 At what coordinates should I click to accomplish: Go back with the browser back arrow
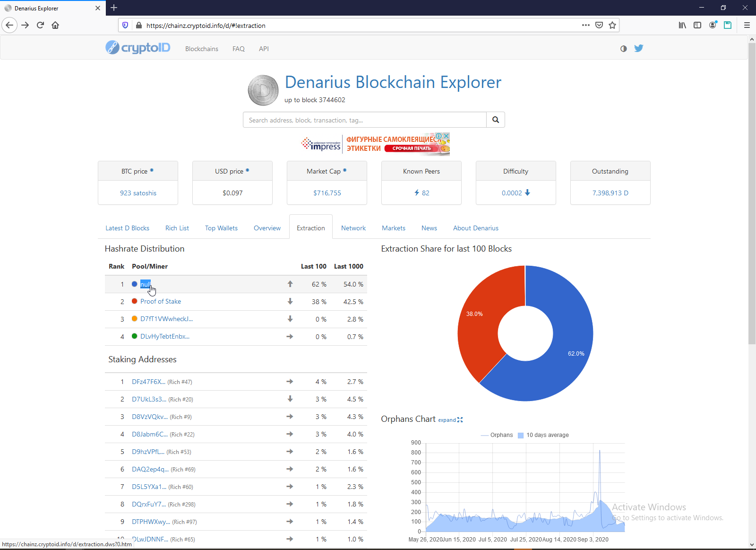(9, 25)
